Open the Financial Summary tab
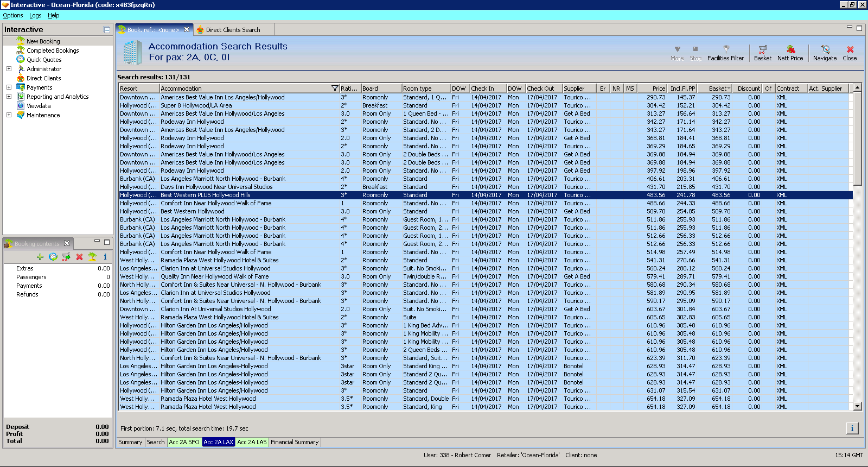 tap(295, 442)
